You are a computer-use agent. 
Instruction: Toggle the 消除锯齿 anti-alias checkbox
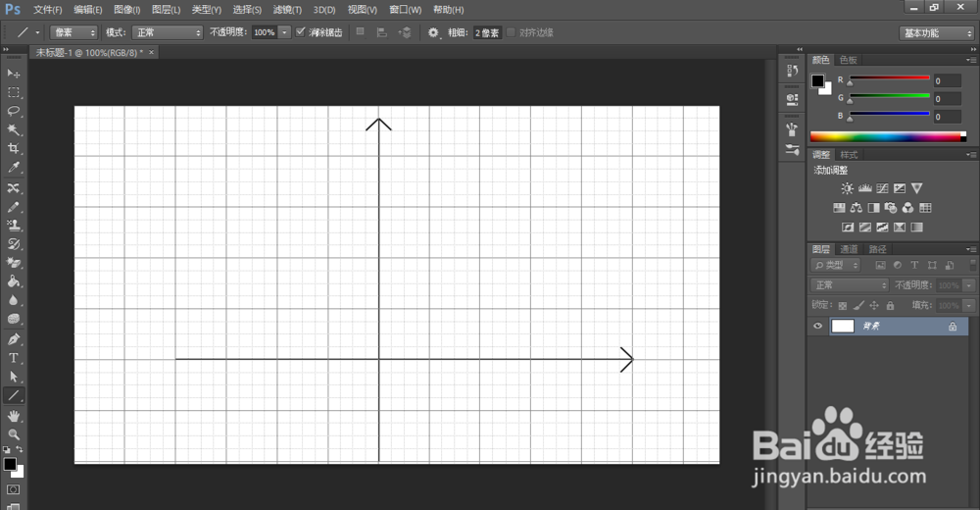click(x=300, y=32)
